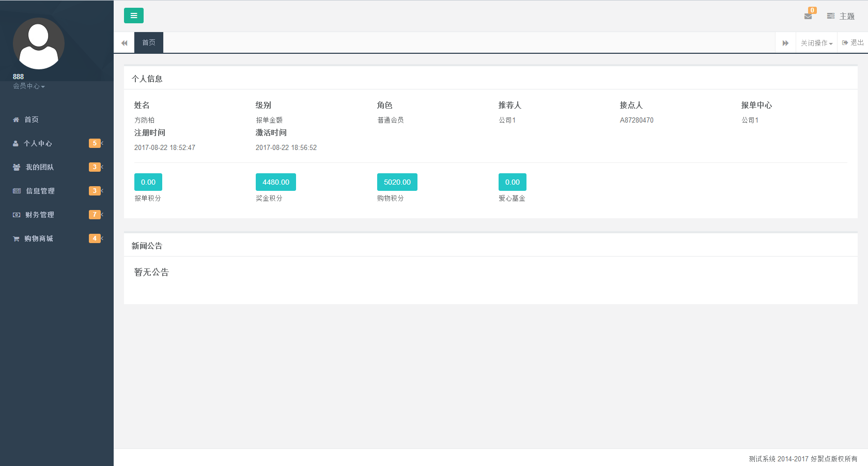Click the 0.00 报单积分 badge

pos(148,182)
